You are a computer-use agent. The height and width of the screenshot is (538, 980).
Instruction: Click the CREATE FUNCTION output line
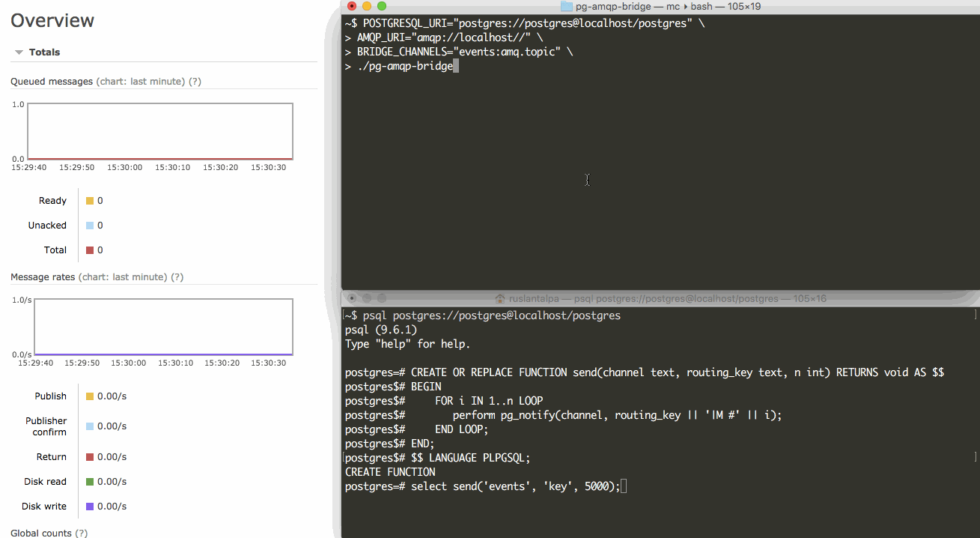click(x=390, y=472)
